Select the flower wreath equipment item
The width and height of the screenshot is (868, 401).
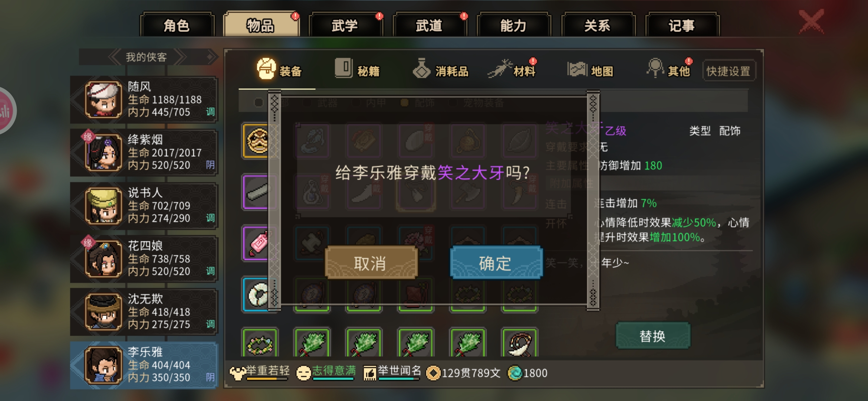(x=260, y=344)
